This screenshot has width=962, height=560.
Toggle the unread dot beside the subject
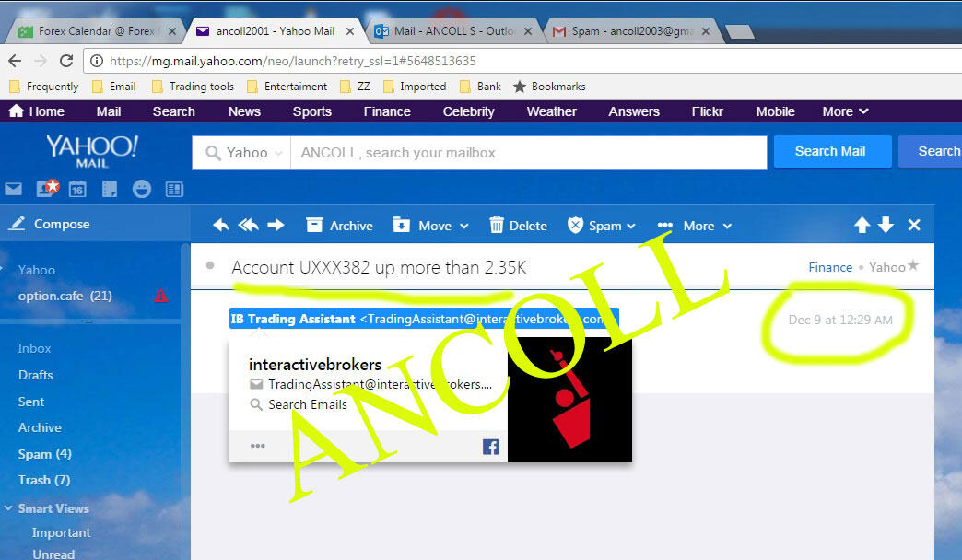210,265
